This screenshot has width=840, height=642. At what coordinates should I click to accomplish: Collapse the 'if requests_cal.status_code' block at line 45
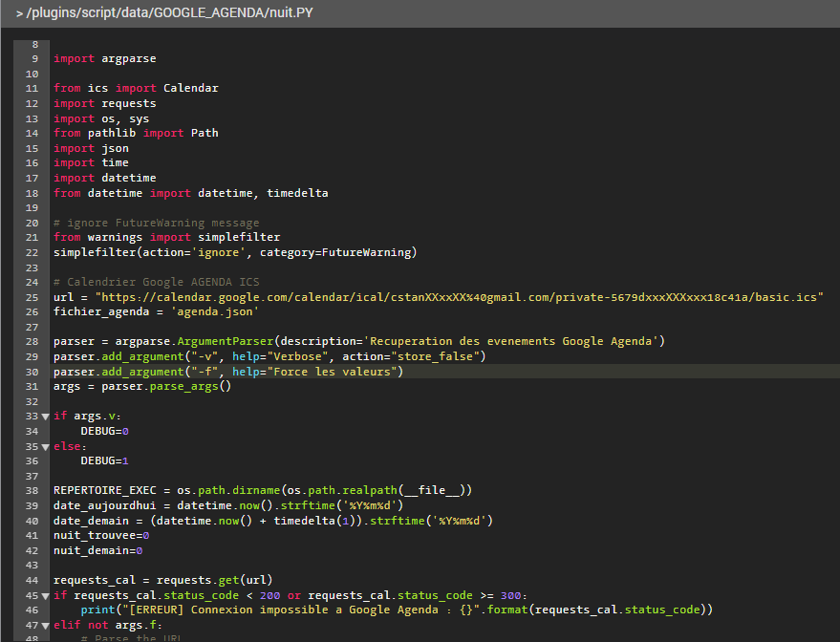tap(46, 596)
